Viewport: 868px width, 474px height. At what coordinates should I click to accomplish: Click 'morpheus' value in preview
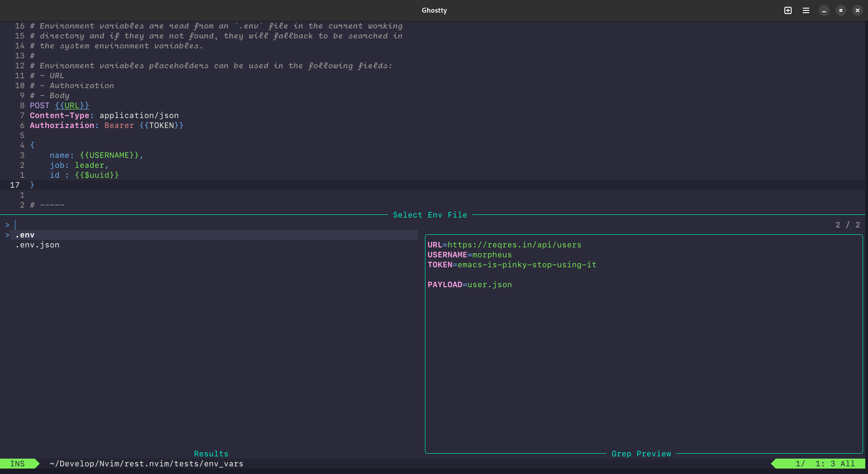[492, 255]
